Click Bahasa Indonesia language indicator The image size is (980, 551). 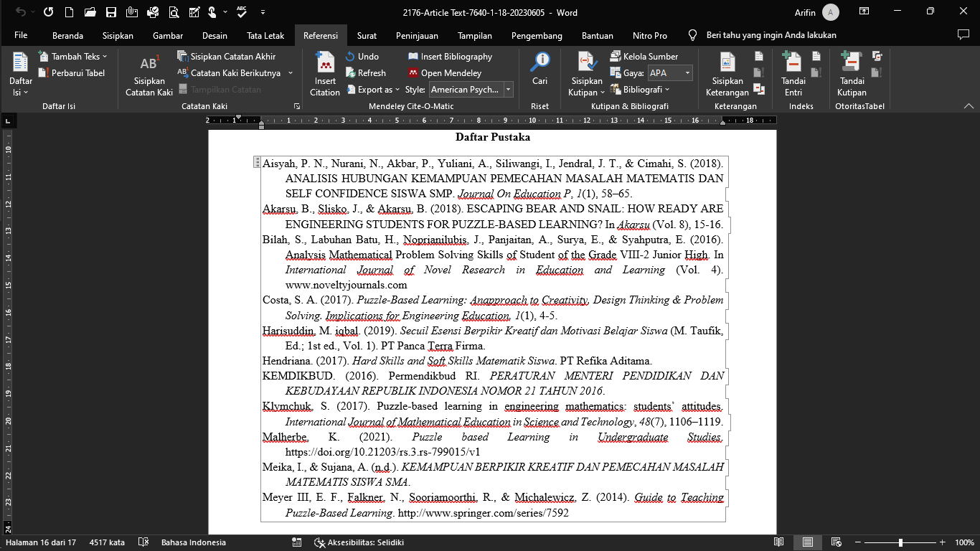click(x=194, y=542)
